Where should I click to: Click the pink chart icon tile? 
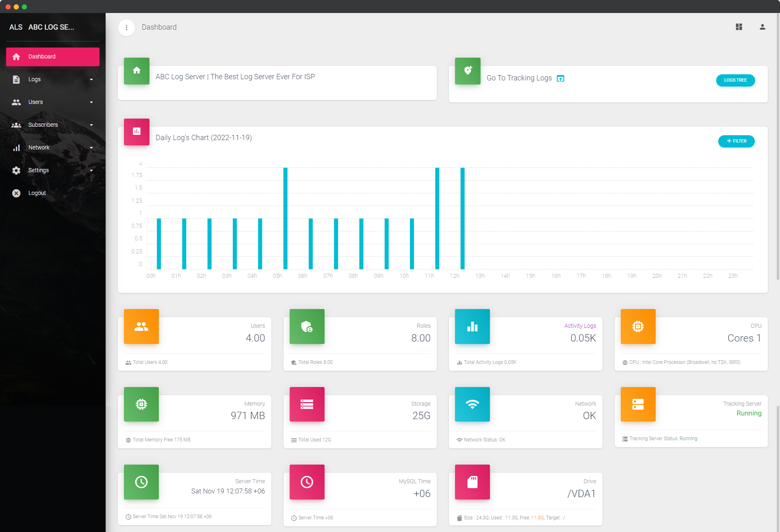click(x=136, y=132)
